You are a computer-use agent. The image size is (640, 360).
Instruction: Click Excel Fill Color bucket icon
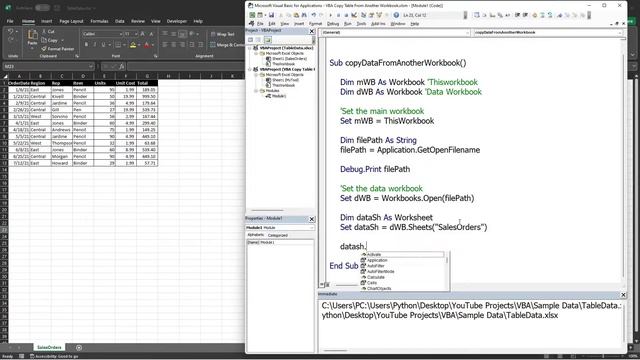[133, 44]
